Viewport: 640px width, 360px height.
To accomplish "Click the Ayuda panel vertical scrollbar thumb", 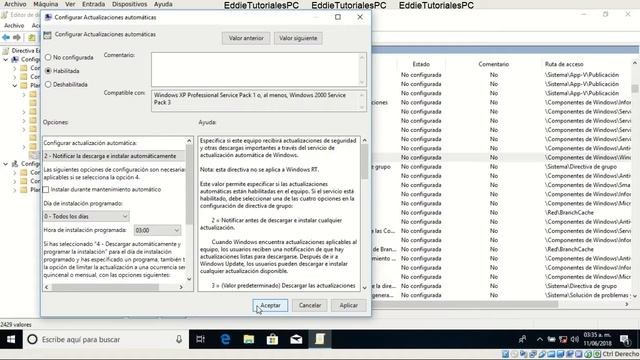I will 364,162.
